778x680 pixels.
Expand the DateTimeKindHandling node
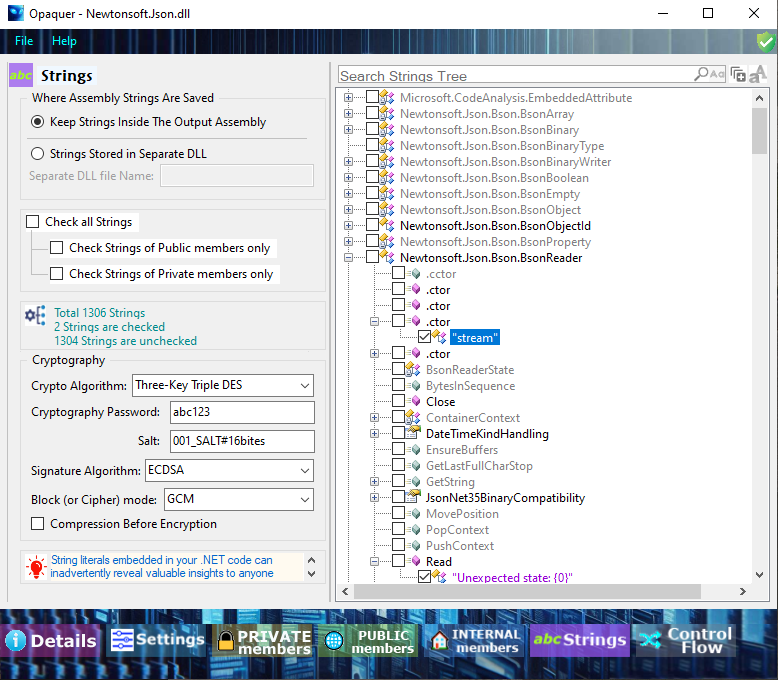pyautogui.click(x=375, y=433)
